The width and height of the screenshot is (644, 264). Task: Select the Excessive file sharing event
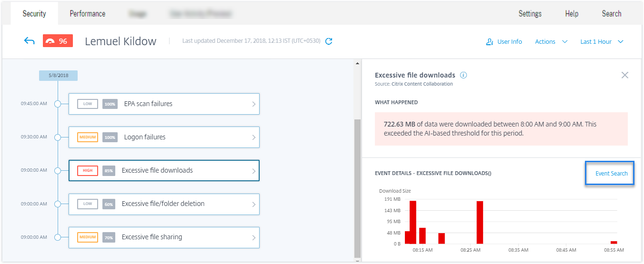[164, 237]
